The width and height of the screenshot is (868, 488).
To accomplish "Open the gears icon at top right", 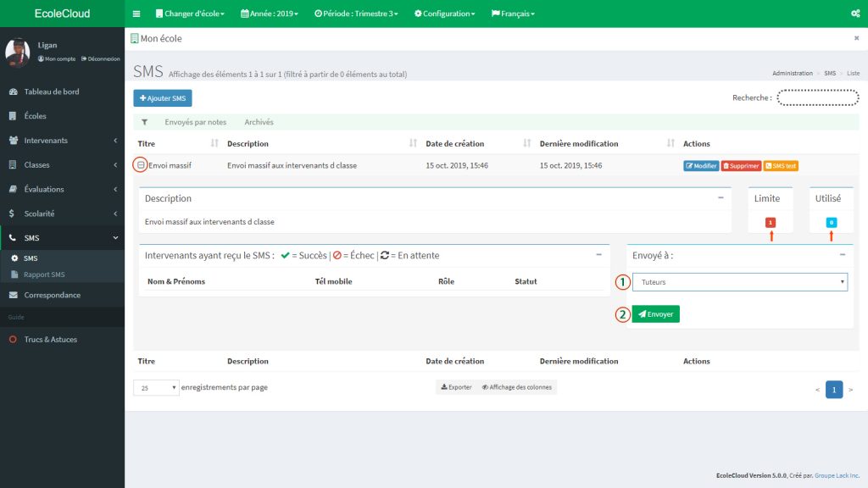I will click(x=854, y=13).
